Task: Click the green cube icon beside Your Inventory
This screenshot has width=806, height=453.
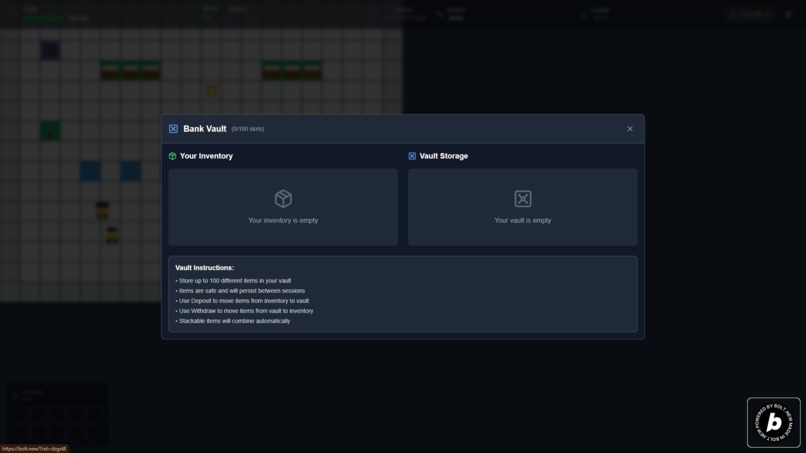Action: [172, 156]
